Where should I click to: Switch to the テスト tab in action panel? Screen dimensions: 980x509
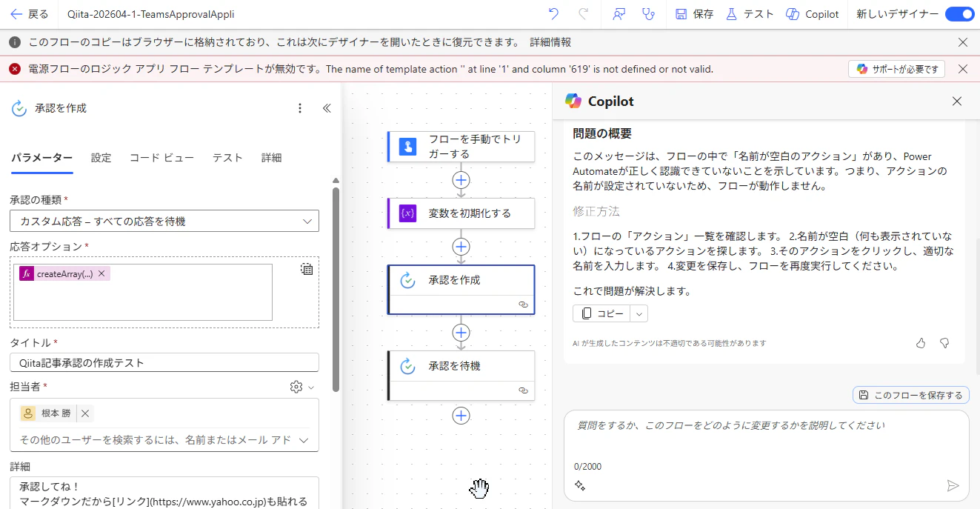[x=227, y=158]
